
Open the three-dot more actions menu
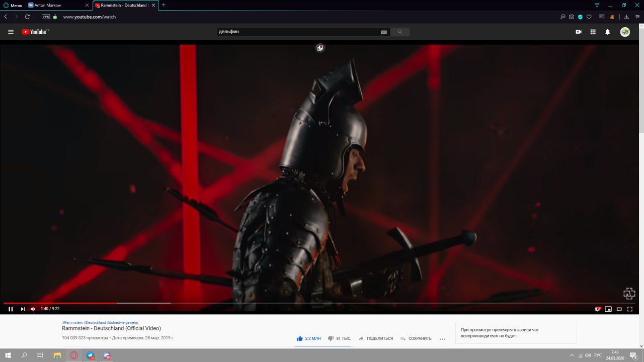pyautogui.click(x=442, y=339)
